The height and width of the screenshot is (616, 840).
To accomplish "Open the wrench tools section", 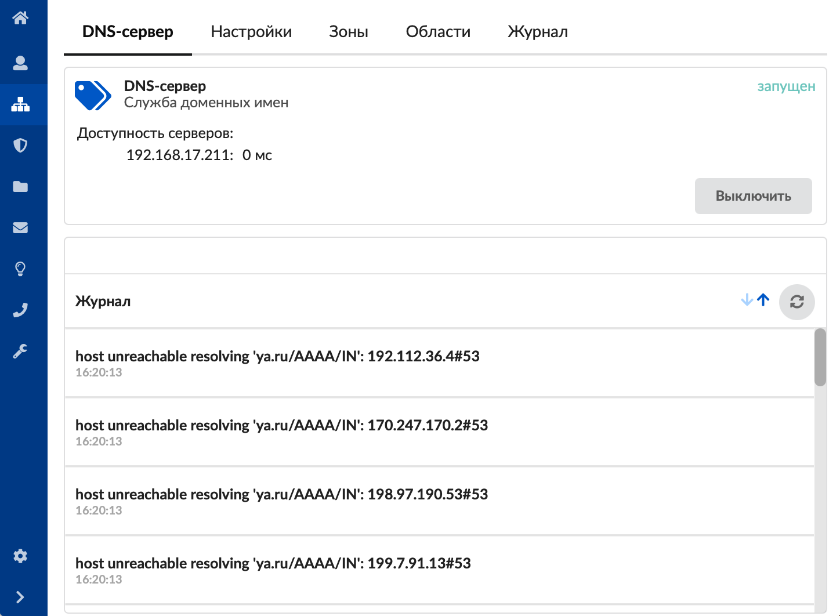I will [x=20, y=351].
